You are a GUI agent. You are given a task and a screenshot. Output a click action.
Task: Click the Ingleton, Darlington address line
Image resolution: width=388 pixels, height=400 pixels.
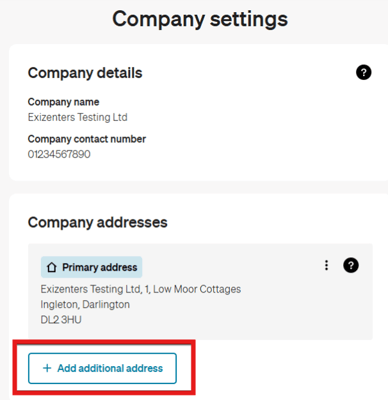click(85, 304)
